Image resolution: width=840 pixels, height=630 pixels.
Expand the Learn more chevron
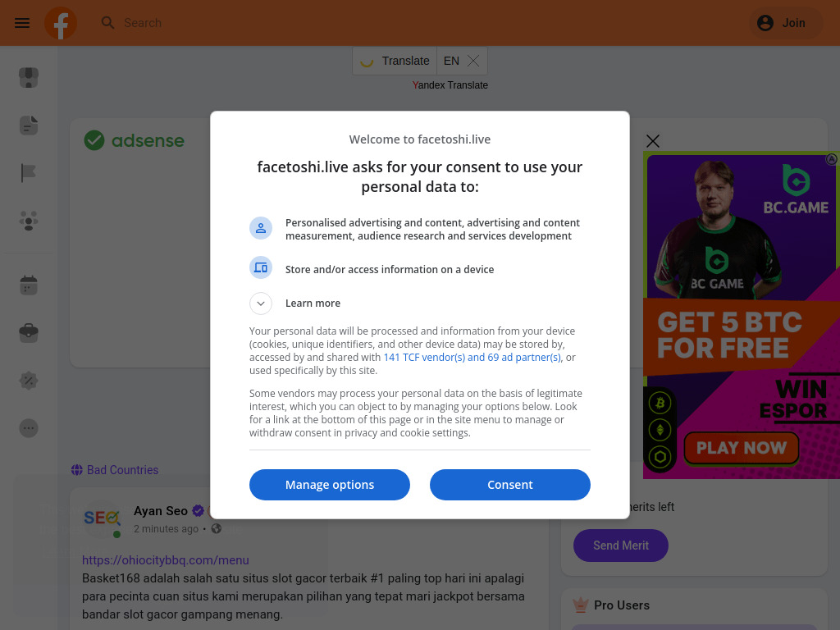[x=260, y=304]
